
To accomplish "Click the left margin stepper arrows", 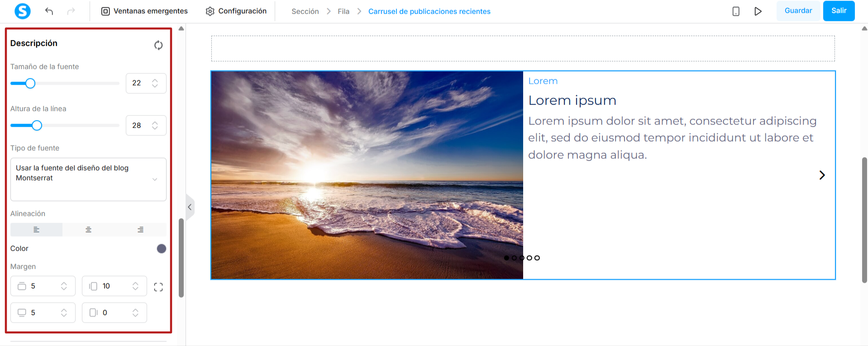I will [x=135, y=286].
